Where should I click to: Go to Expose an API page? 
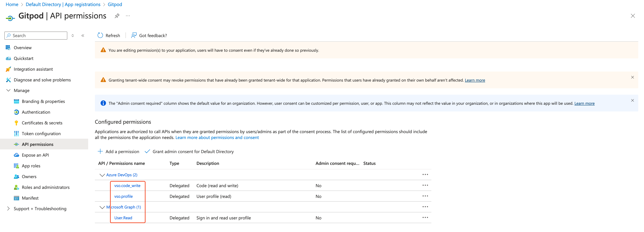coord(35,155)
